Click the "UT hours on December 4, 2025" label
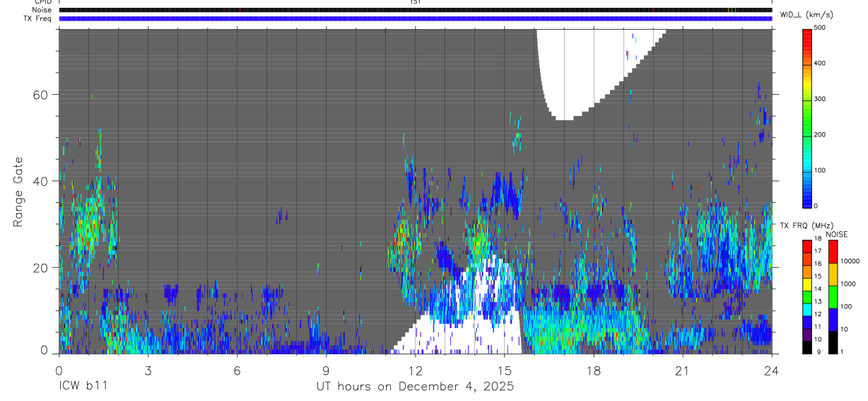This screenshot has height=401, width=868. click(414, 387)
